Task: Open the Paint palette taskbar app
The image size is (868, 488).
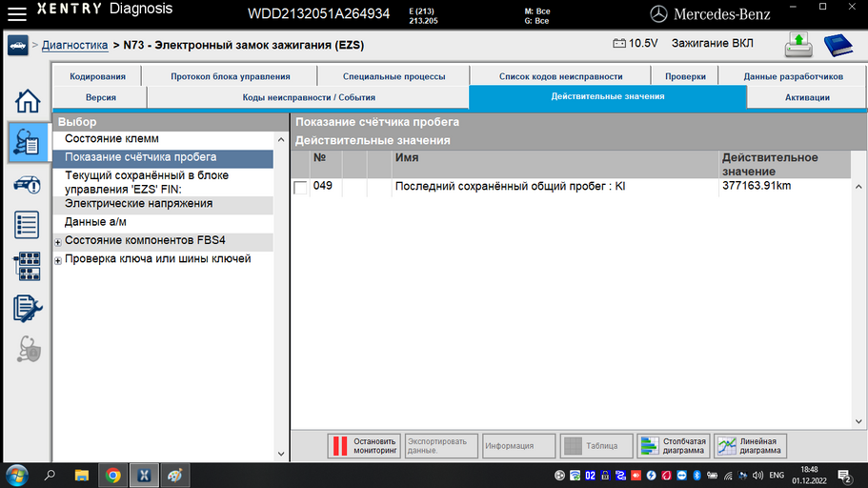Action: pyautogui.click(x=175, y=476)
